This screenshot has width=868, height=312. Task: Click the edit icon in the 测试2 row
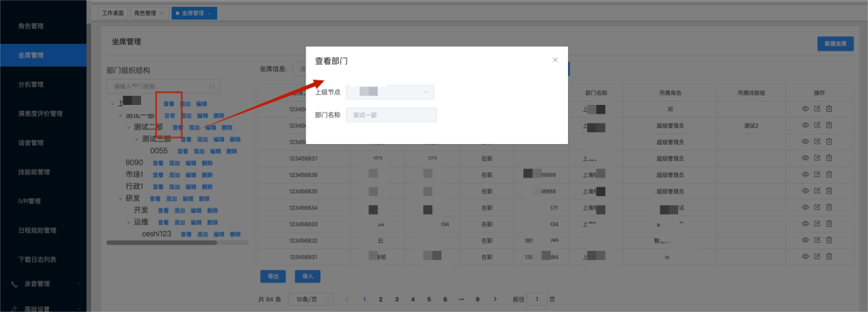coord(817,125)
